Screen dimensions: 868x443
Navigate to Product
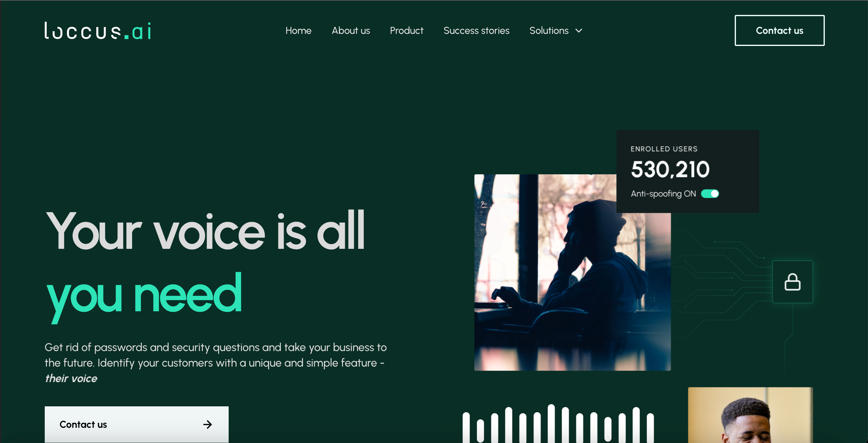[406, 31]
